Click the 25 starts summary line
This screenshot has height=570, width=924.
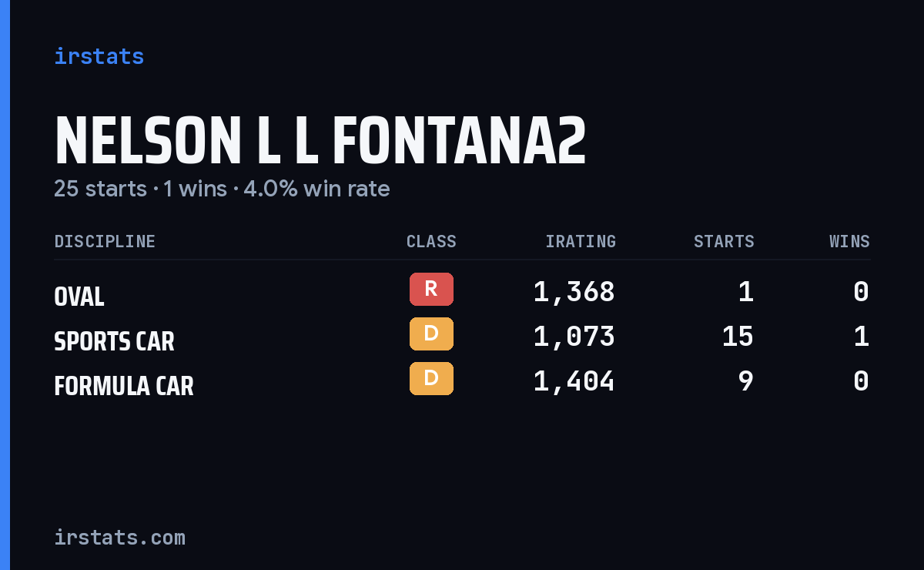click(222, 189)
